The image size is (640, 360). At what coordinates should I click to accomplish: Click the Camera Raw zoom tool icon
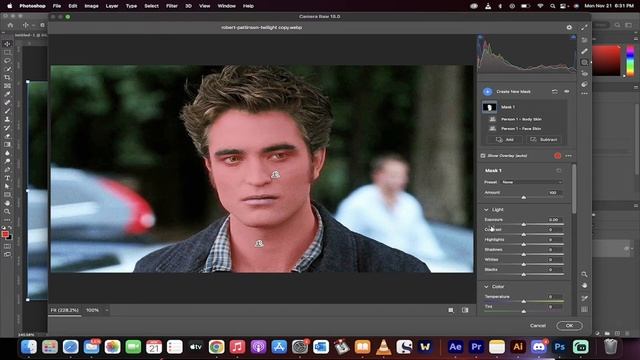584,274
